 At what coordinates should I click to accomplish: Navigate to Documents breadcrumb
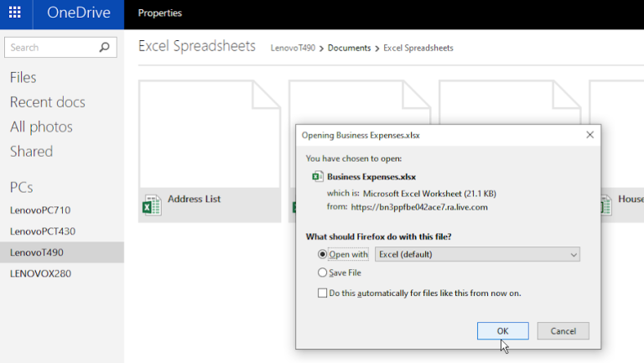point(349,48)
